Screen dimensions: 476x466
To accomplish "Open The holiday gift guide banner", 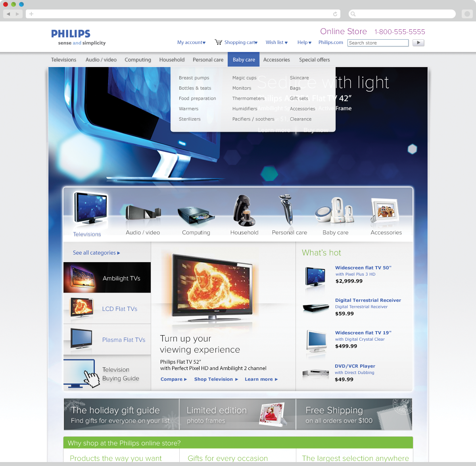I will (x=121, y=414).
